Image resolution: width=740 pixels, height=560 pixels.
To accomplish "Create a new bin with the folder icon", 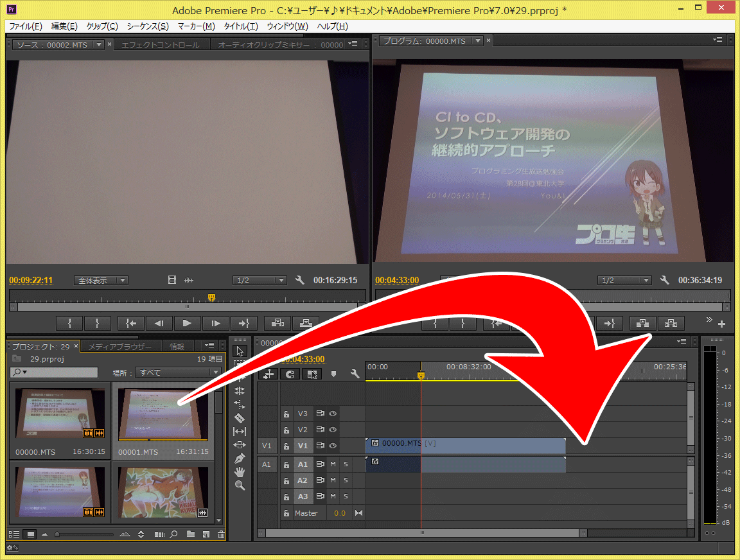I will [x=191, y=534].
